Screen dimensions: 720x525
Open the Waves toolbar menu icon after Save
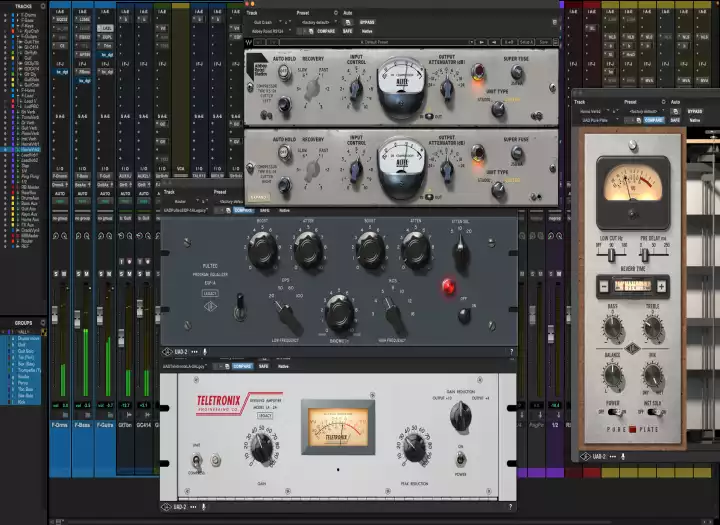[556, 42]
